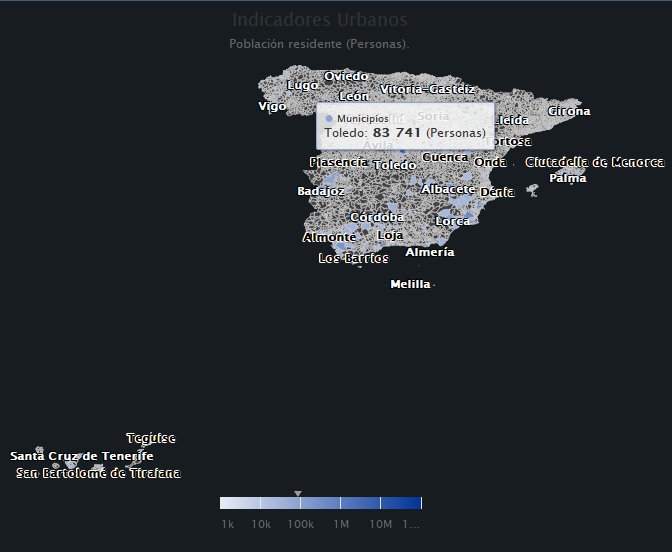Click the 1k segment of color scale
672x552 pixels.
click(240, 503)
